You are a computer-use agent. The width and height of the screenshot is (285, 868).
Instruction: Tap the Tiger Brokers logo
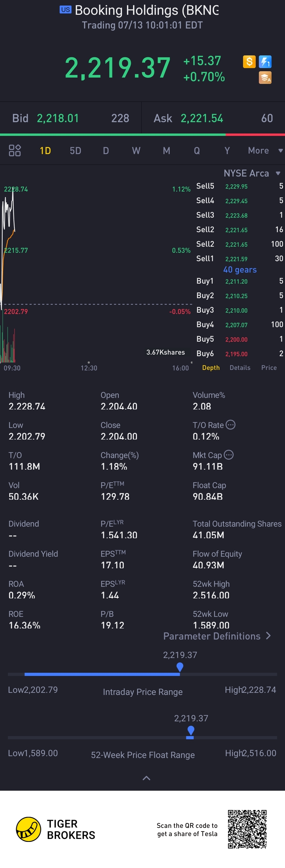[x=56, y=829]
